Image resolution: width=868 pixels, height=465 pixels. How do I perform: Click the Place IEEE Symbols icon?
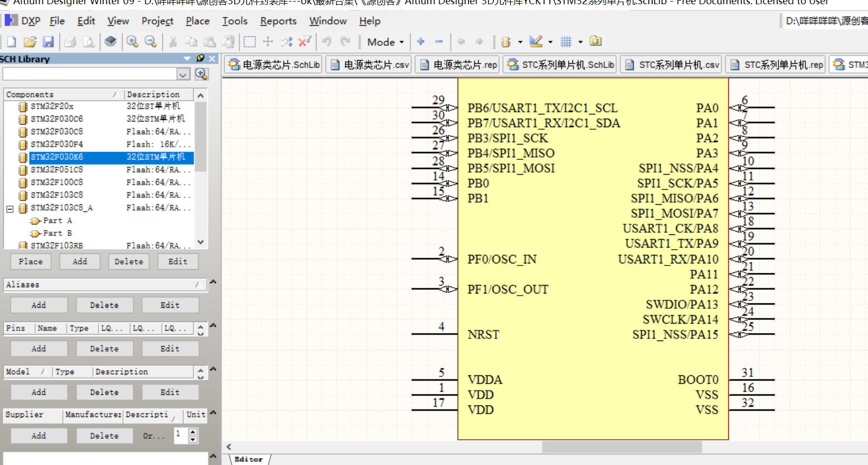pos(506,42)
